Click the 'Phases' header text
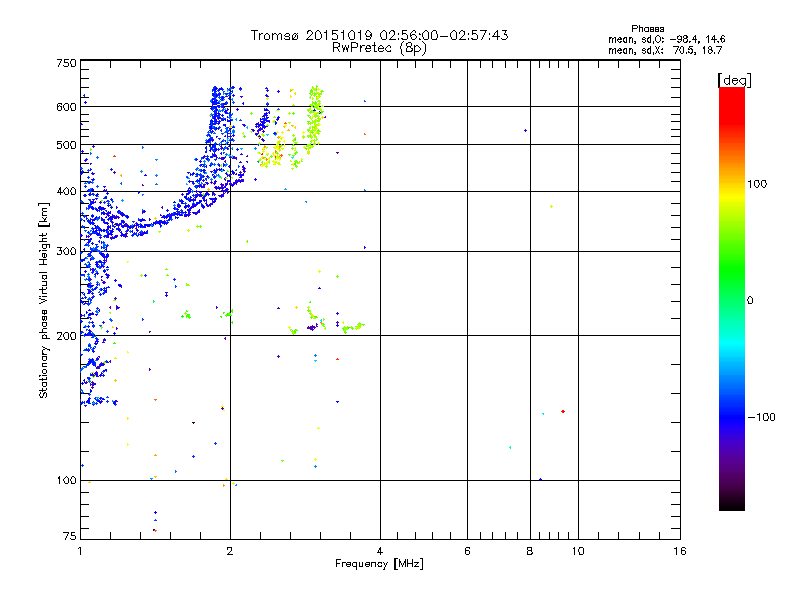This screenshot has height=600, width=800. tap(647, 29)
